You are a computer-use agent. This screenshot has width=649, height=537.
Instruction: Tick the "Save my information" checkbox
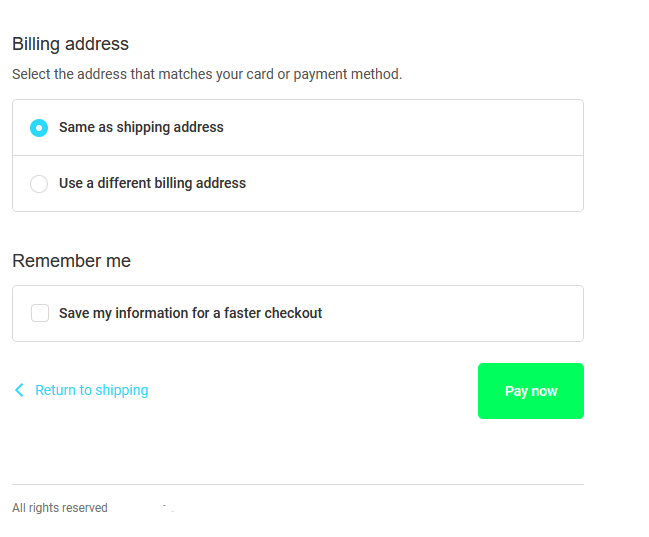pyautogui.click(x=40, y=313)
